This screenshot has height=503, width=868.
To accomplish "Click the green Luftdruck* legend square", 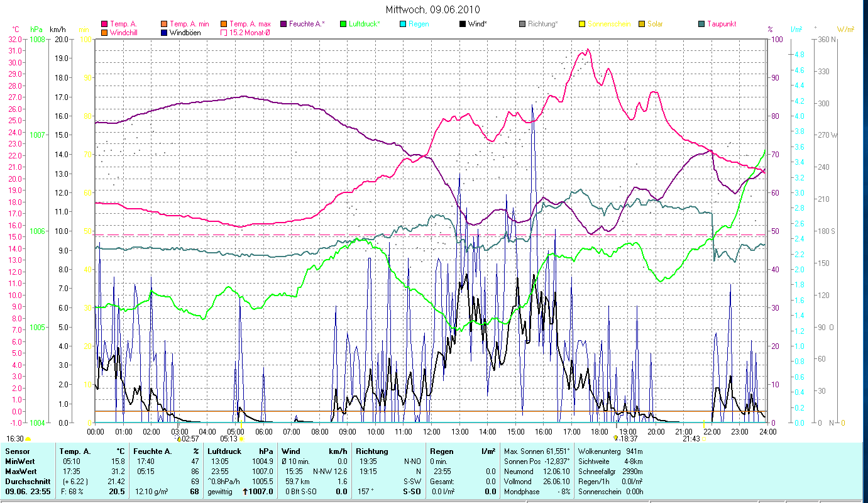I will click(343, 24).
